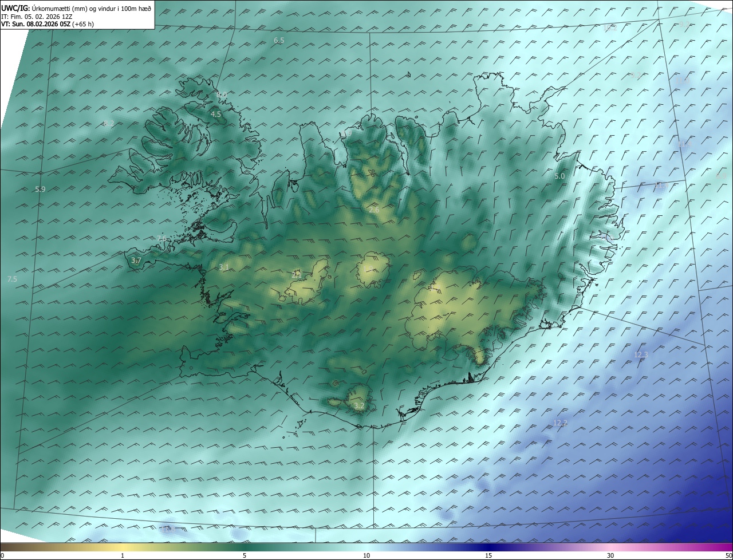733x560 pixels.
Task: Click the yellow colorbar segment above 1
Action: point(123,547)
